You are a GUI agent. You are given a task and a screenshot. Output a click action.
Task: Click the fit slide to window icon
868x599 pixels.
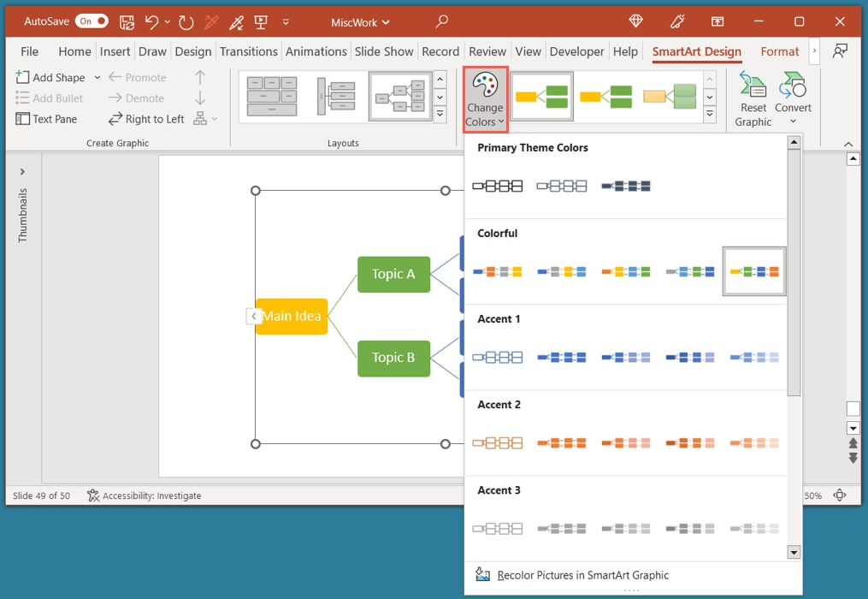[840, 495]
